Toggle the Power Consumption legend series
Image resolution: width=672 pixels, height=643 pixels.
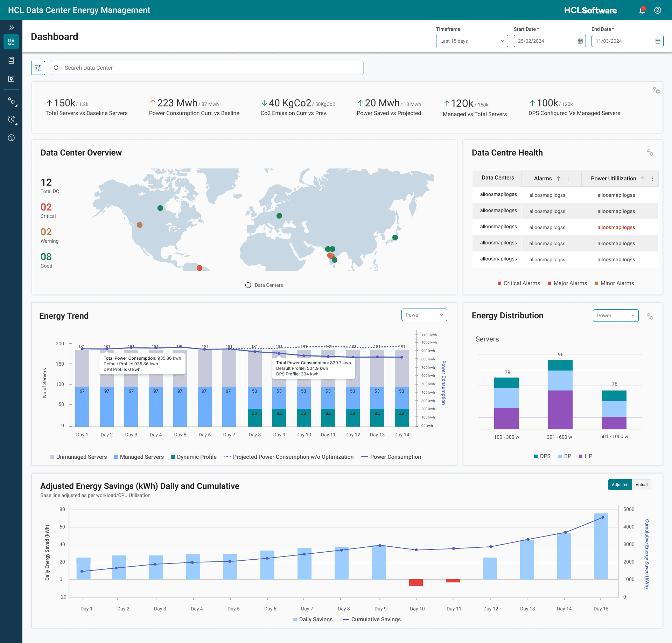click(x=391, y=457)
